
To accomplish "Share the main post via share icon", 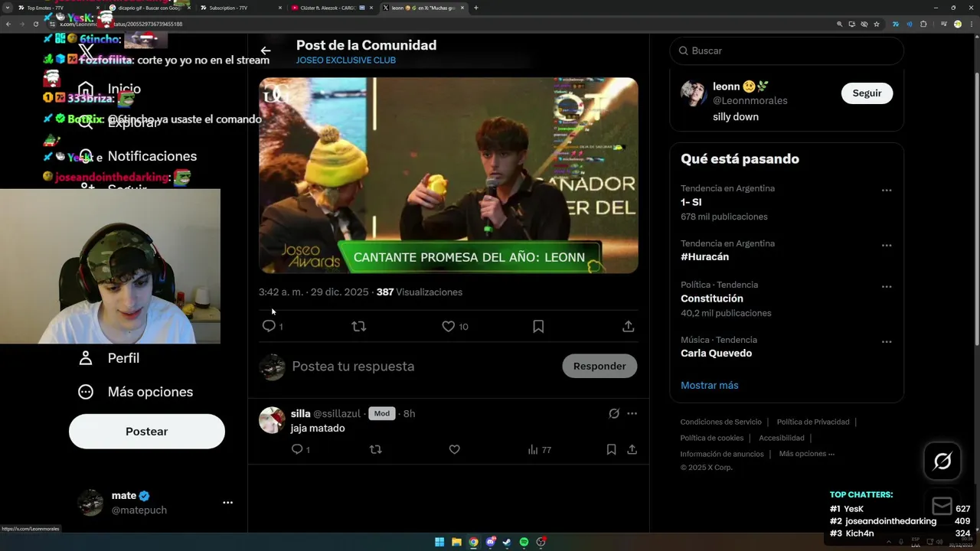I will (628, 326).
